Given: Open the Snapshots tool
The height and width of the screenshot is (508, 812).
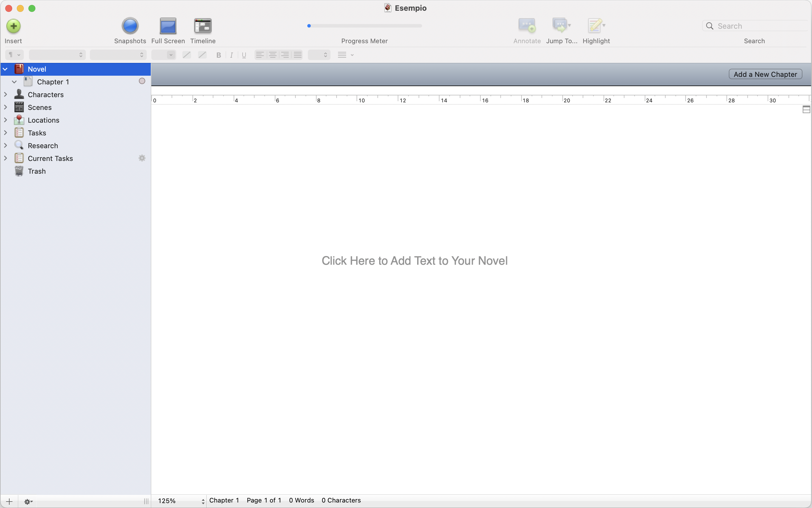Looking at the screenshot, I should pos(130,26).
